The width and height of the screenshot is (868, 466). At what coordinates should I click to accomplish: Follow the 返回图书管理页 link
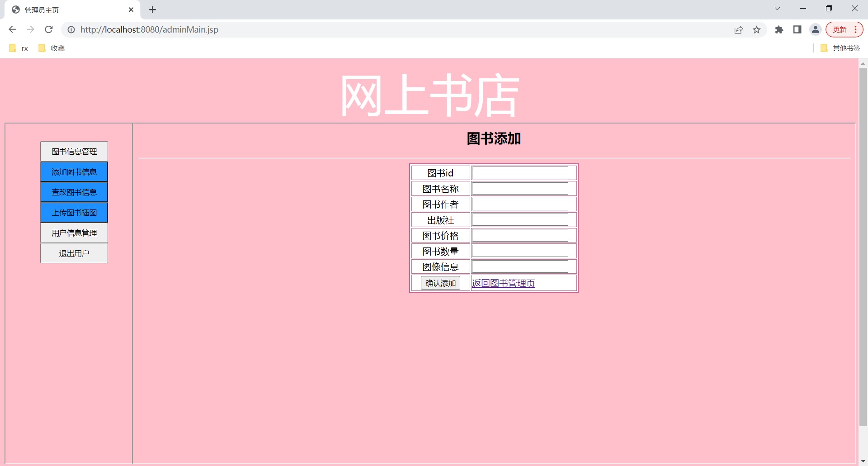[503, 283]
